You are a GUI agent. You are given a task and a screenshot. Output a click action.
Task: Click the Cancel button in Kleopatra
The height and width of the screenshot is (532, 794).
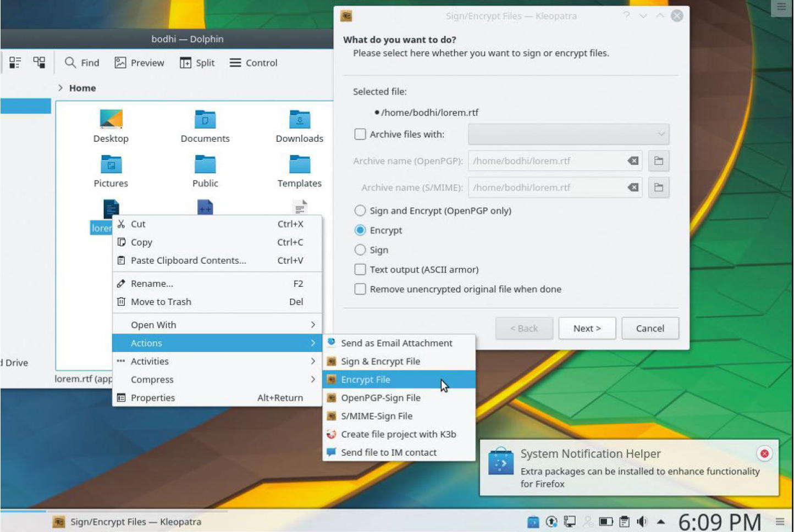[x=650, y=328]
